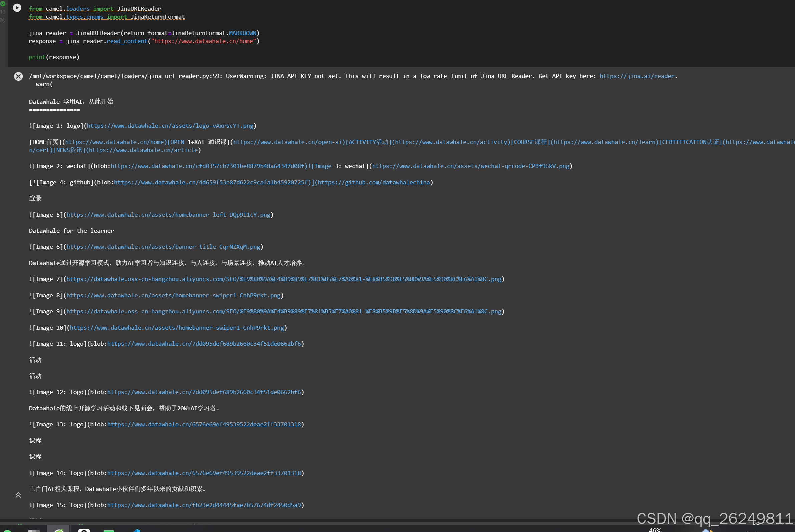The image size is (795, 532).
Task: Run the code cell with the play button
Action: pyautogui.click(x=17, y=8)
